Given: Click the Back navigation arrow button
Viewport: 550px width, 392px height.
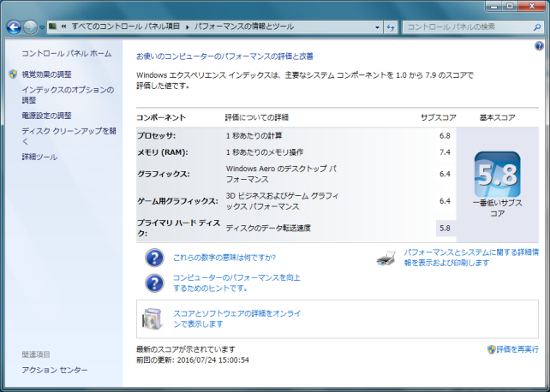Looking at the screenshot, I should (x=14, y=27).
